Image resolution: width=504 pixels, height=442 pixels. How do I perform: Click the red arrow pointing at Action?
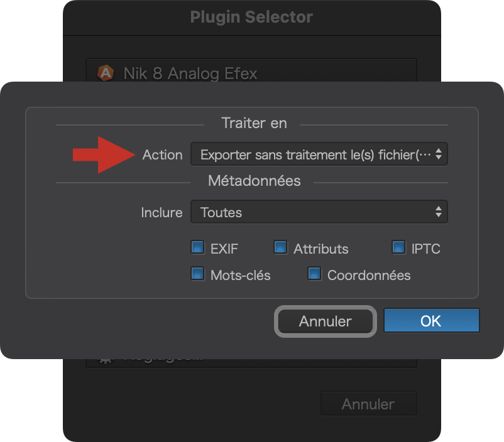[104, 155]
